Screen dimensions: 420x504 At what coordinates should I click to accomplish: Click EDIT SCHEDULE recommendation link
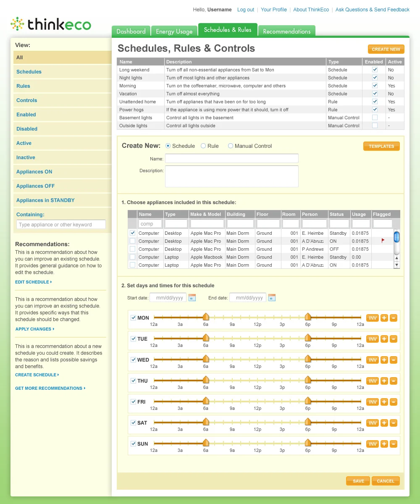tap(34, 282)
